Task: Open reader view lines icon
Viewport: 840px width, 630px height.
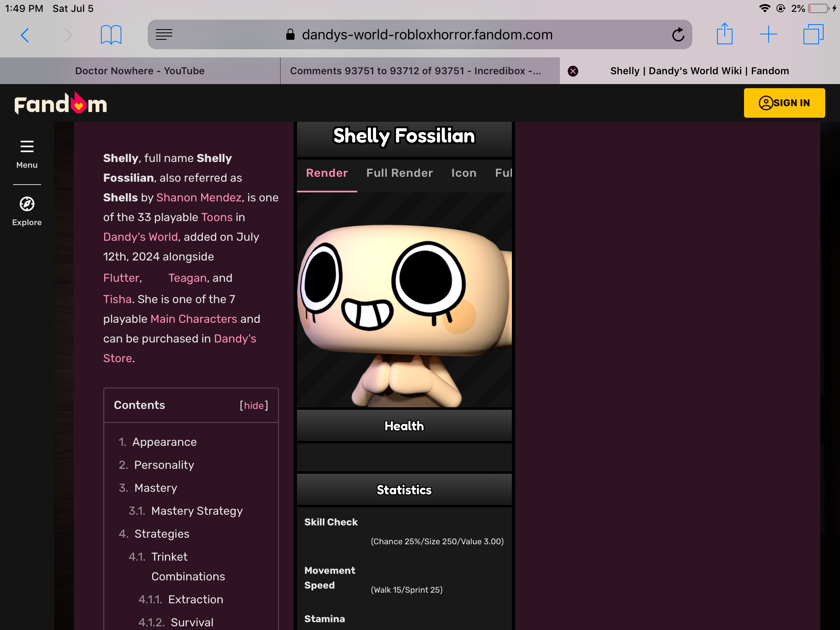Action: [x=164, y=34]
